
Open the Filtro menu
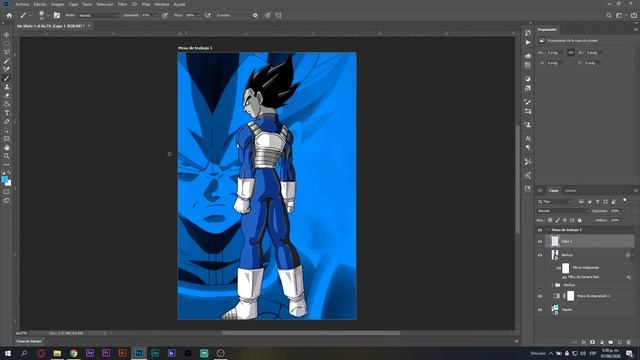122,4
